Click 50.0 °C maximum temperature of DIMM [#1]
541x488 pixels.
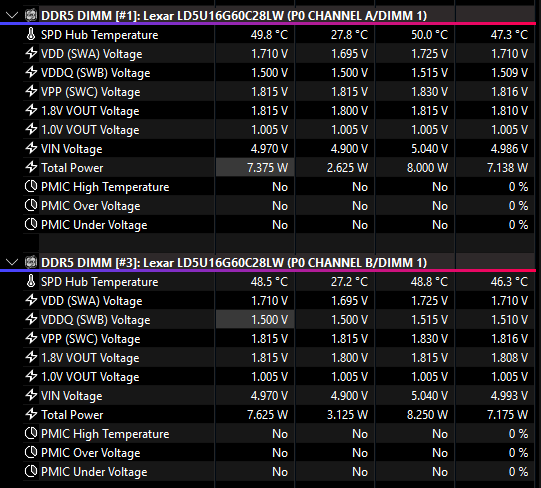tap(429, 35)
